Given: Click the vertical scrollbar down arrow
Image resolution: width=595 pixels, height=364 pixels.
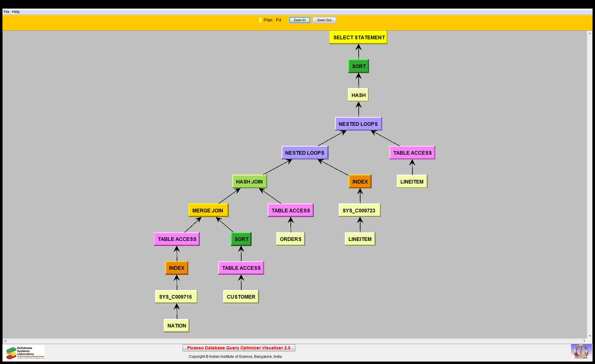Looking at the screenshot, I should (589, 336).
